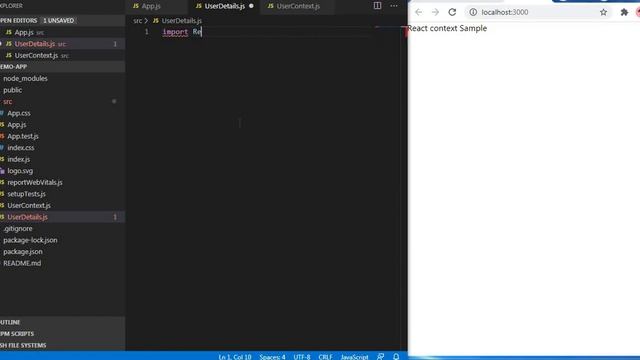
Task: Switch to the UserContext.js editor tab
Action: tap(298, 6)
